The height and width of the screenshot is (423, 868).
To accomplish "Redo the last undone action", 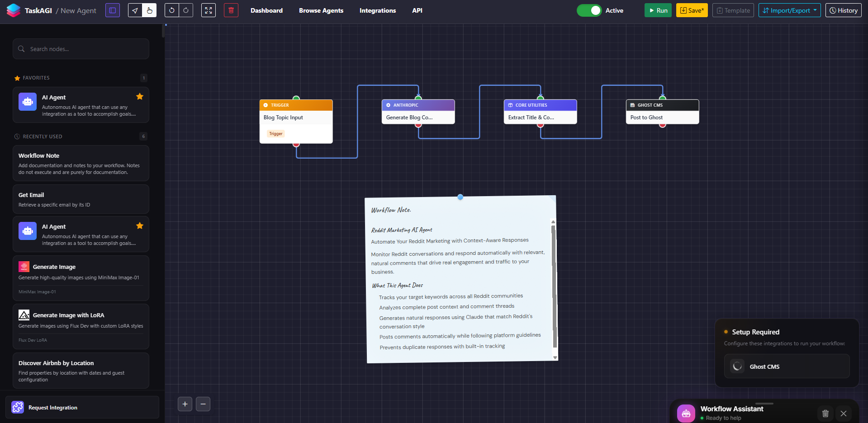I will pyautogui.click(x=186, y=10).
